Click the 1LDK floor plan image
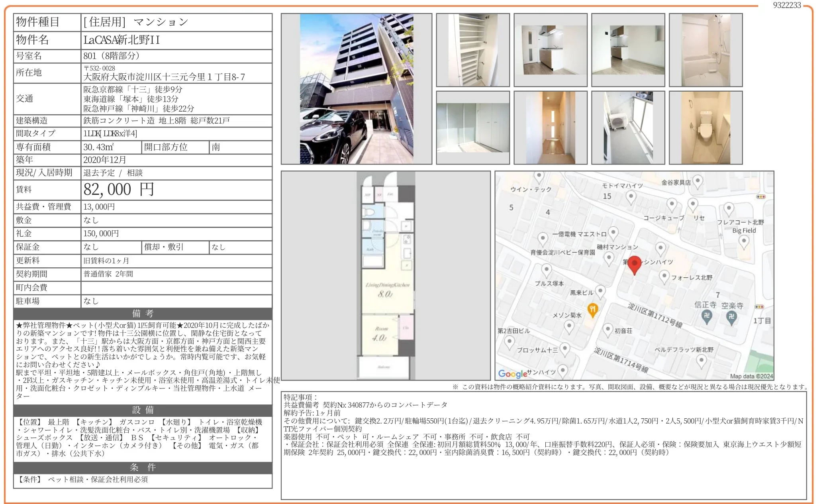This screenshot has width=819, height=504. coord(385,275)
